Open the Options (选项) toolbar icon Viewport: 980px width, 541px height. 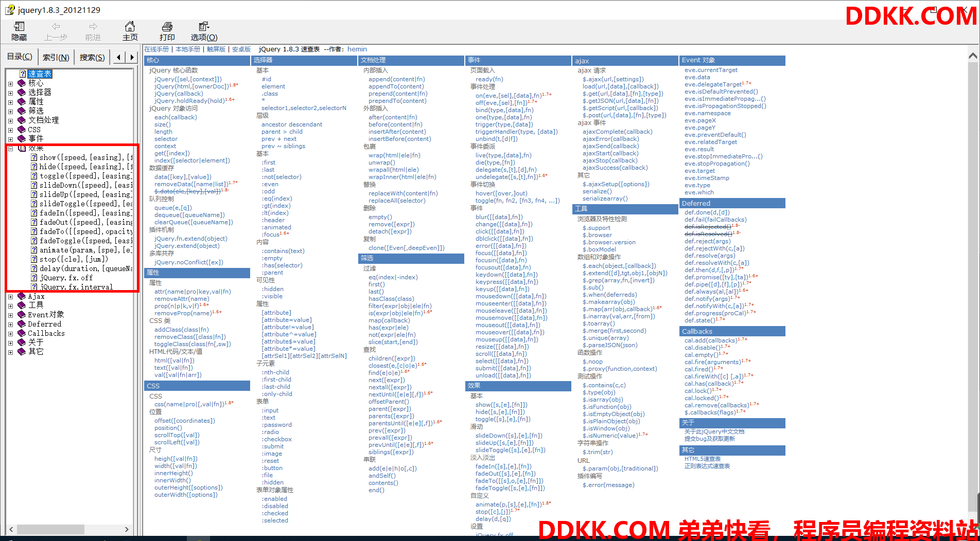tap(204, 26)
